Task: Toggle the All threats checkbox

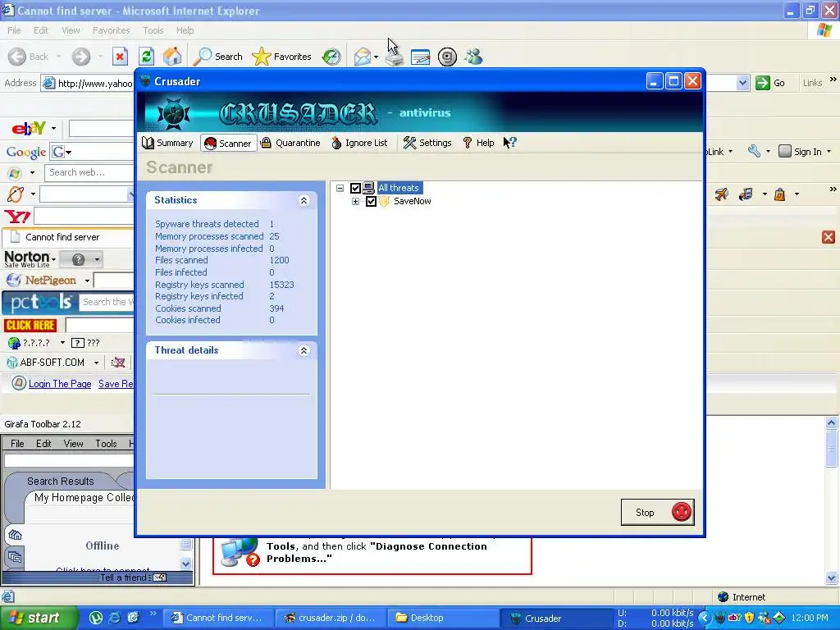Action: 355,188
